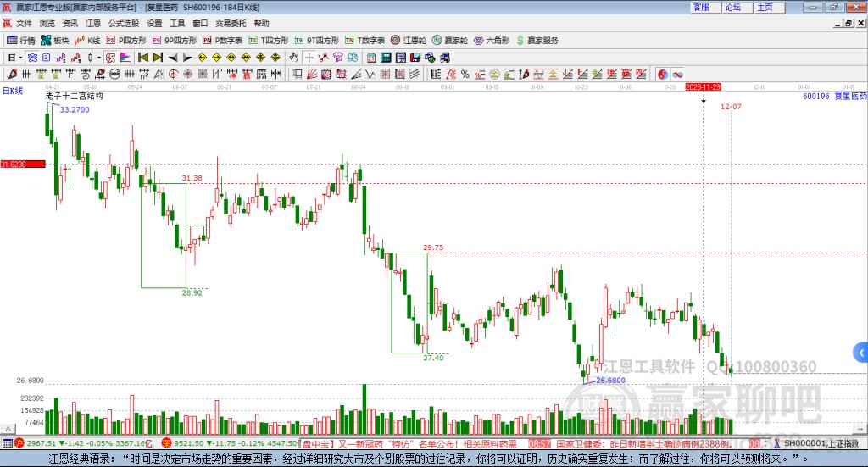Click the calendar icon showing 21

[x=371, y=58]
